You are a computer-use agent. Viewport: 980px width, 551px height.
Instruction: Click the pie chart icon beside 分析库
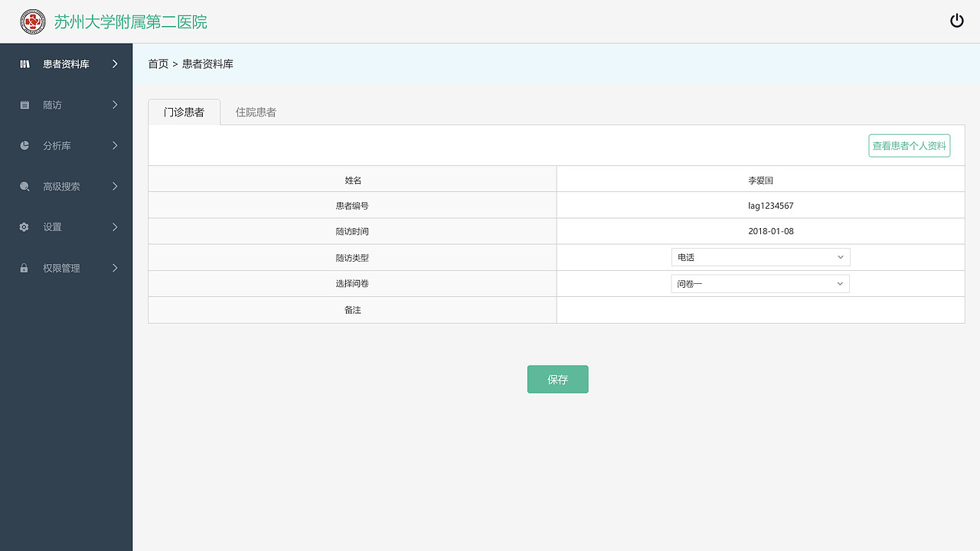[24, 145]
